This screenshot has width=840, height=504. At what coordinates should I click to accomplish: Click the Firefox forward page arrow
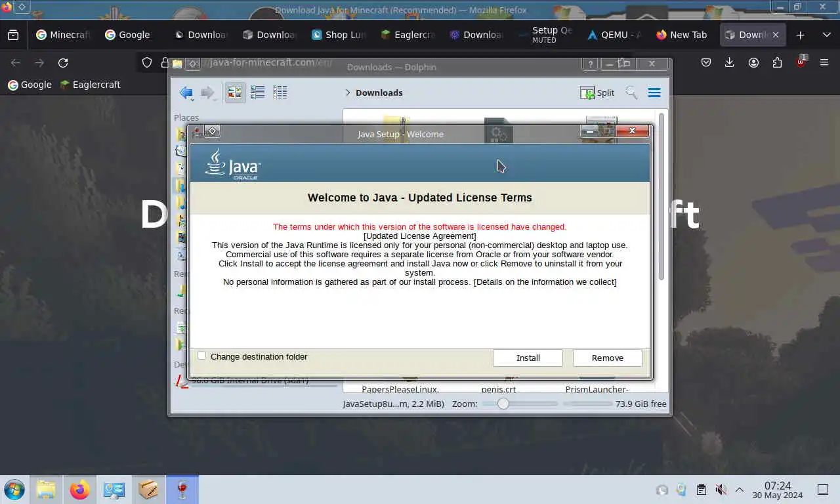(x=39, y=62)
